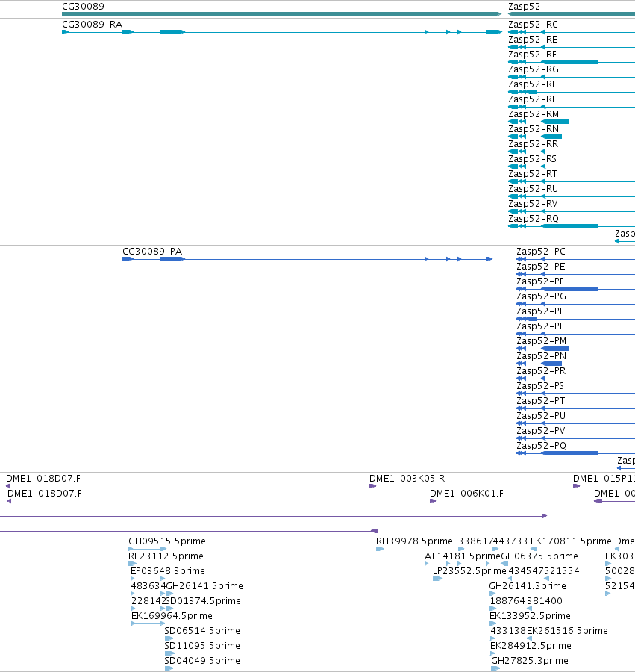
Task: Select the Zasp52-PT protein label
Action: pyautogui.click(x=540, y=401)
